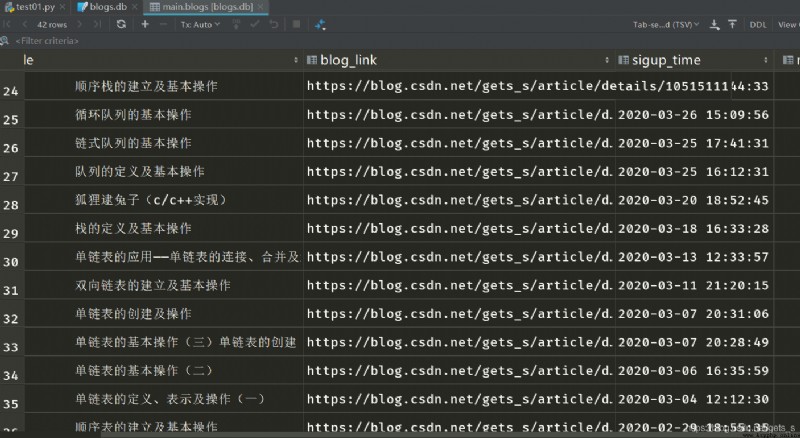Open the View Query button
The width and height of the screenshot is (800, 438).
[788, 25]
